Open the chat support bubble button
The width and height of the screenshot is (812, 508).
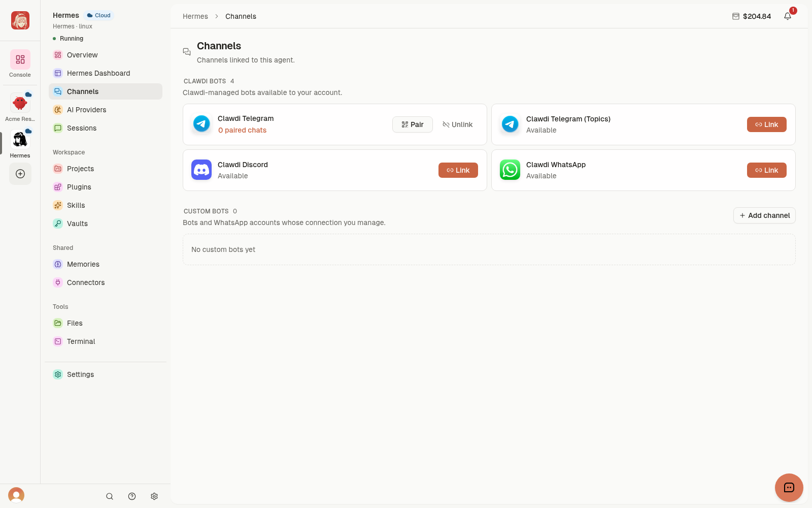tap(789, 488)
